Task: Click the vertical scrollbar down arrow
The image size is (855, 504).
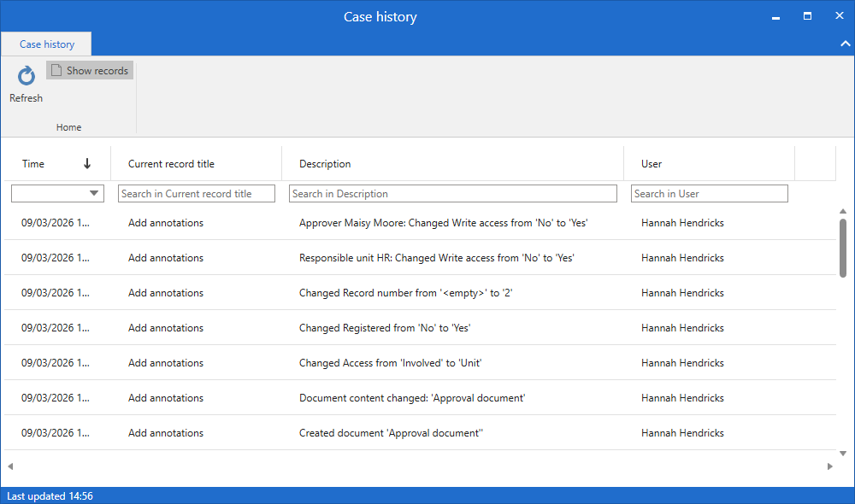Action: pos(843,454)
